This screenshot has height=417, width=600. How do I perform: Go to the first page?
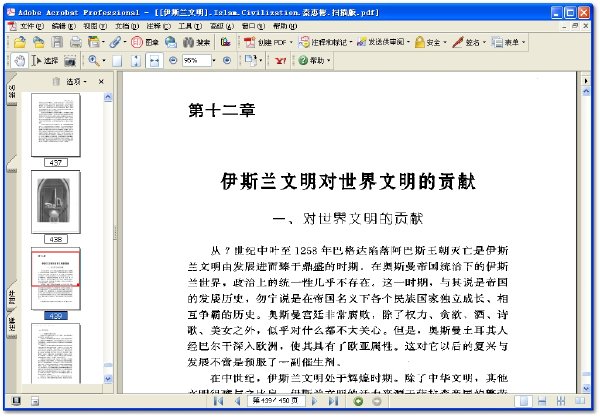pos(218,401)
